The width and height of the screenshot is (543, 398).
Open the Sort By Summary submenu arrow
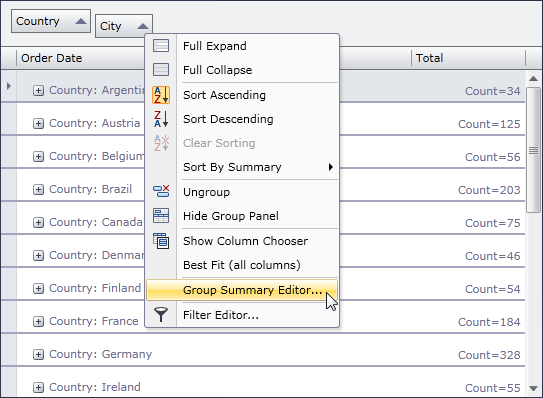tap(331, 167)
